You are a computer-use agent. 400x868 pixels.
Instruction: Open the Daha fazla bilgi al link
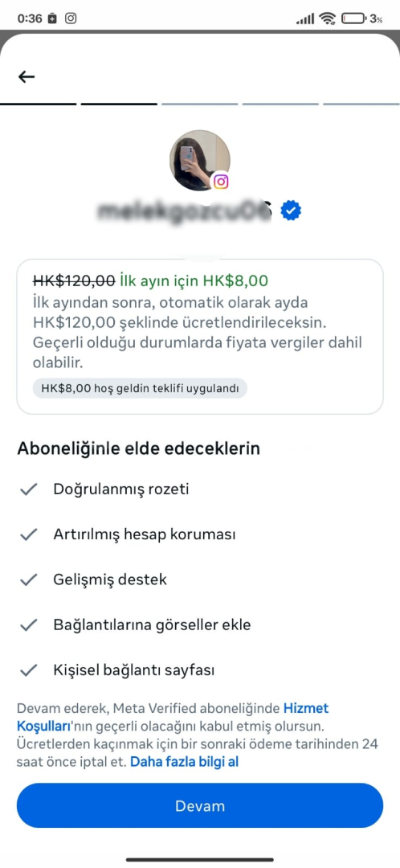pos(184,762)
